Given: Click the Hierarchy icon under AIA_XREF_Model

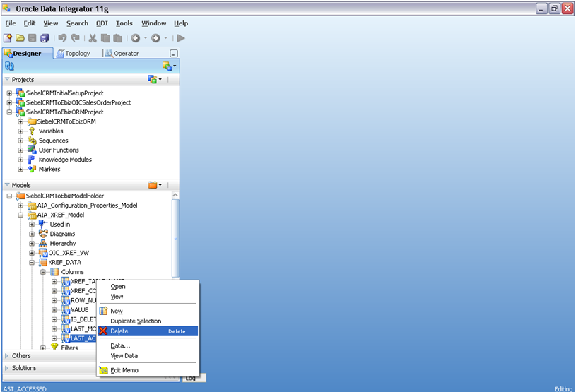Looking at the screenshot, I should click(x=43, y=244).
